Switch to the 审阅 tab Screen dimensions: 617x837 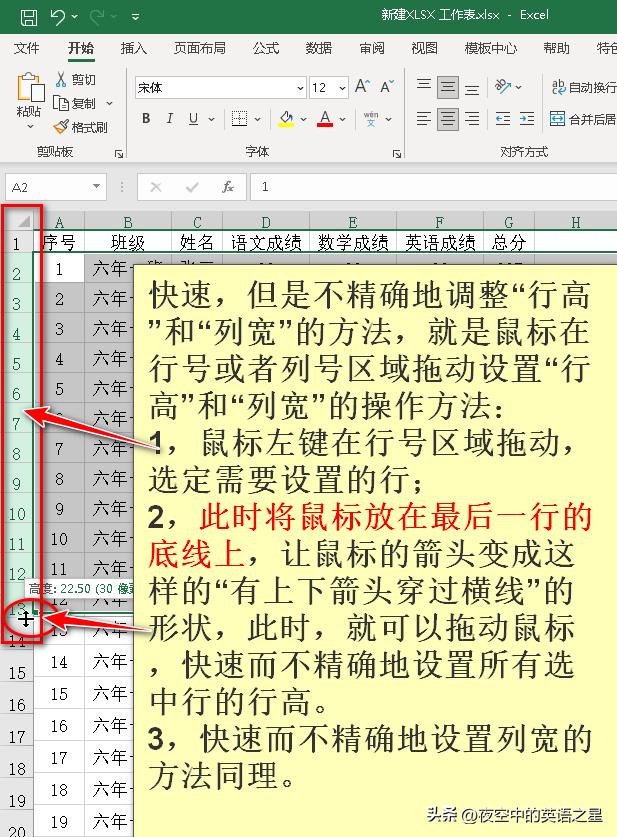[x=371, y=49]
